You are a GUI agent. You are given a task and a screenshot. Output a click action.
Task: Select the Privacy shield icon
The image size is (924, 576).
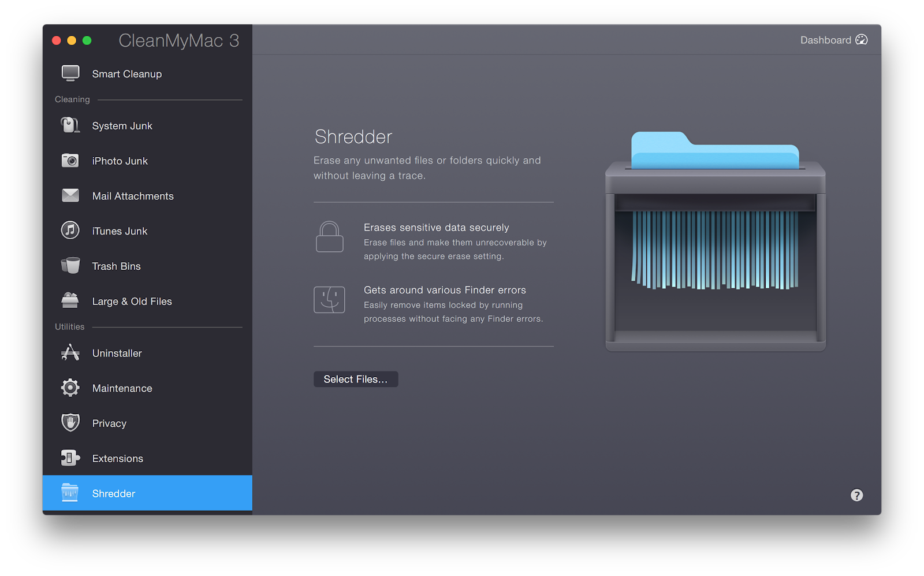(x=70, y=423)
